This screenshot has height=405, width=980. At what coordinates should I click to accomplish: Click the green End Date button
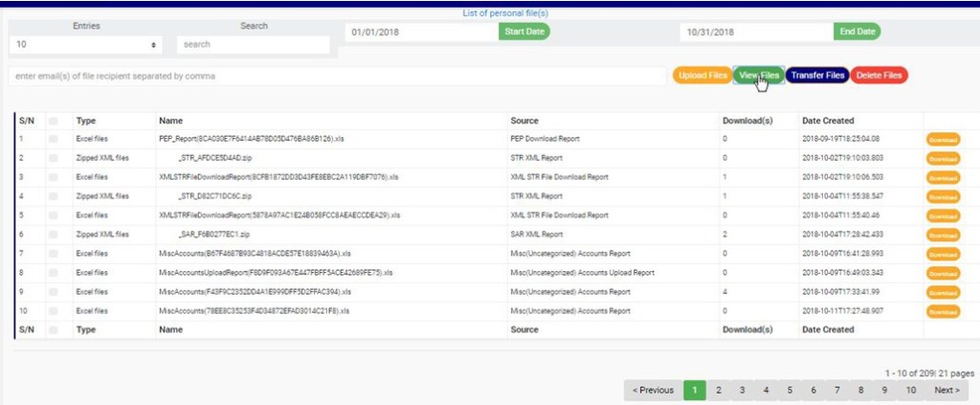857,32
